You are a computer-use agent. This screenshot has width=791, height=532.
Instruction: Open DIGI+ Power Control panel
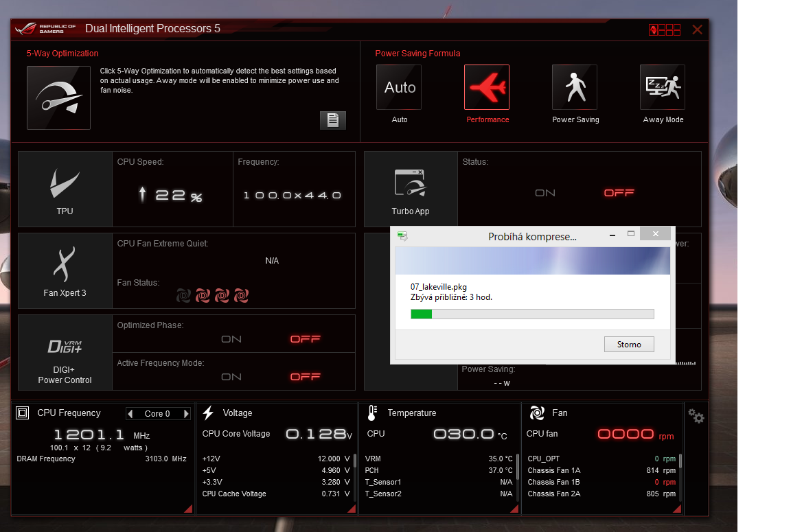[65, 353]
